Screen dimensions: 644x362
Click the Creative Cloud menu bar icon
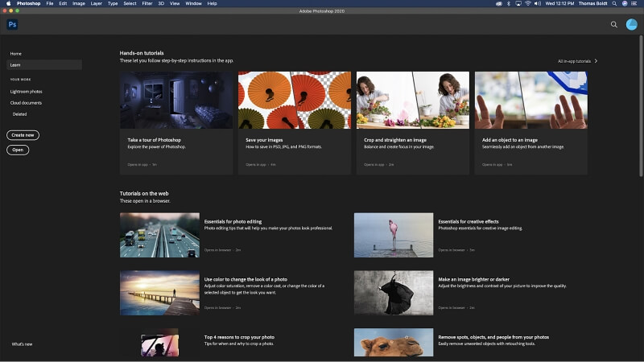coord(498,3)
